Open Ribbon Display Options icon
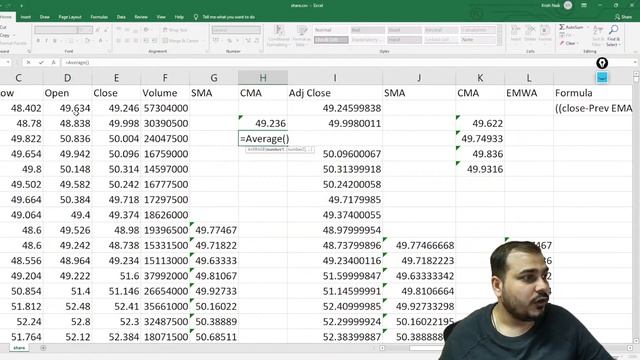This screenshot has height=360, width=640. 584,5
